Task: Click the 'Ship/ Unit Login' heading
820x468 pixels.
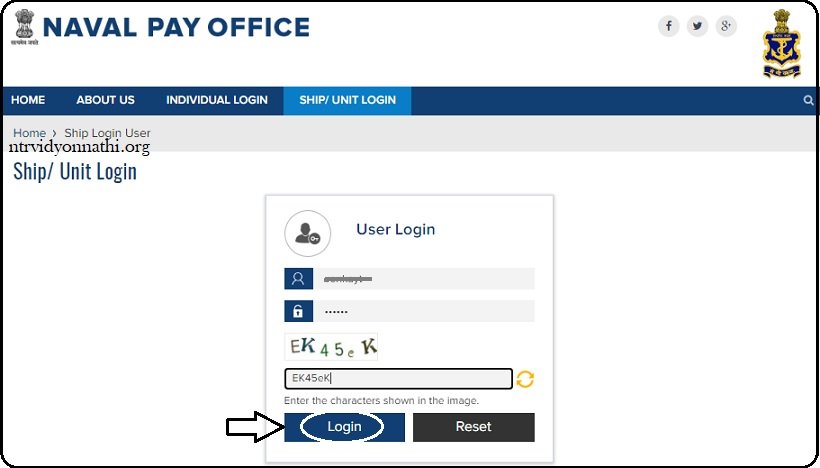Action: (75, 172)
